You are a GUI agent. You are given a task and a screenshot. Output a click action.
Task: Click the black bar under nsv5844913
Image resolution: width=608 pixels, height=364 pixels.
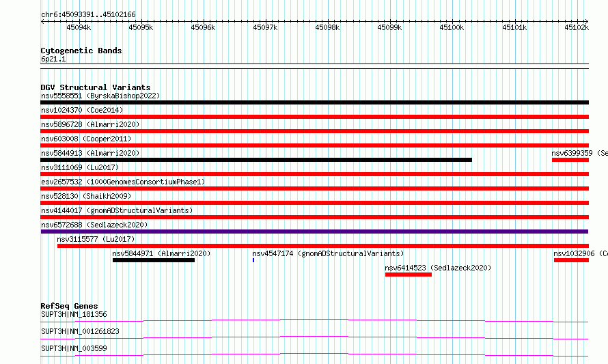[x=256, y=160]
